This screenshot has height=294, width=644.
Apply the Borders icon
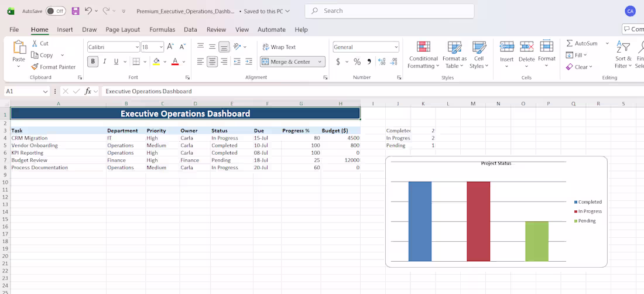point(136,61)
